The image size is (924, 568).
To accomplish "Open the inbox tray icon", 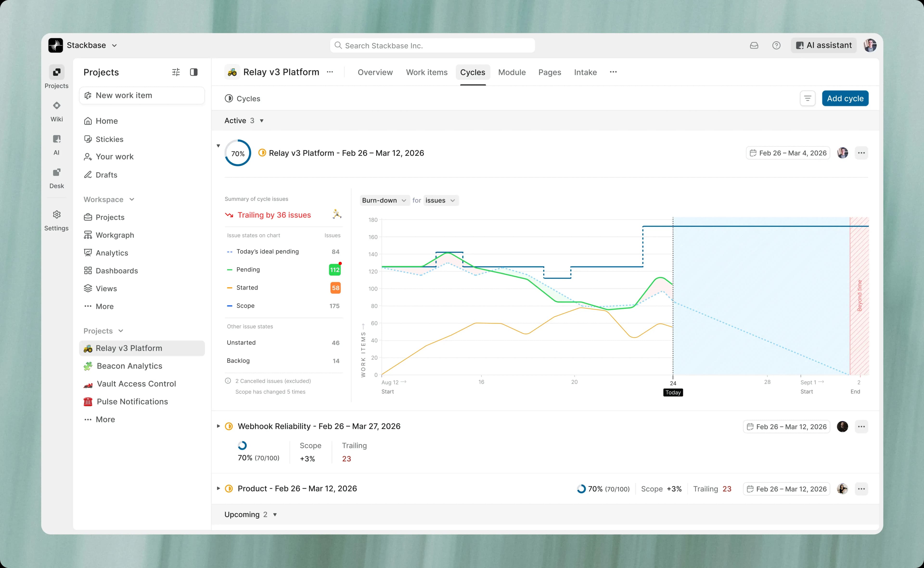I will coord(754,45).
